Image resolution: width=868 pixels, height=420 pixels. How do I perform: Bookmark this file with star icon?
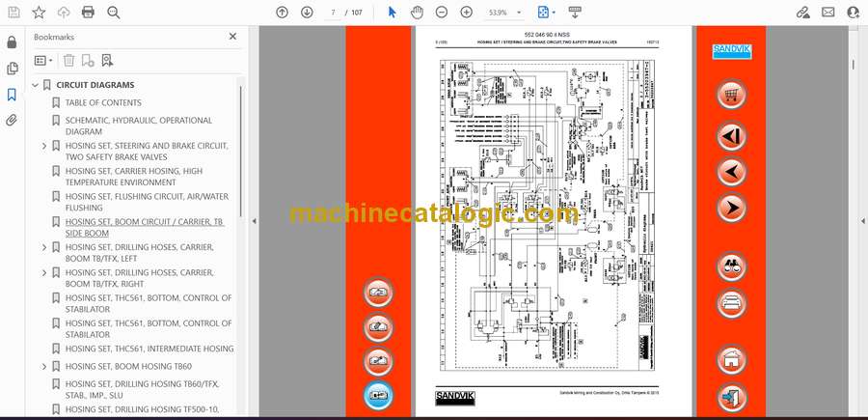(x=39, y=13)
